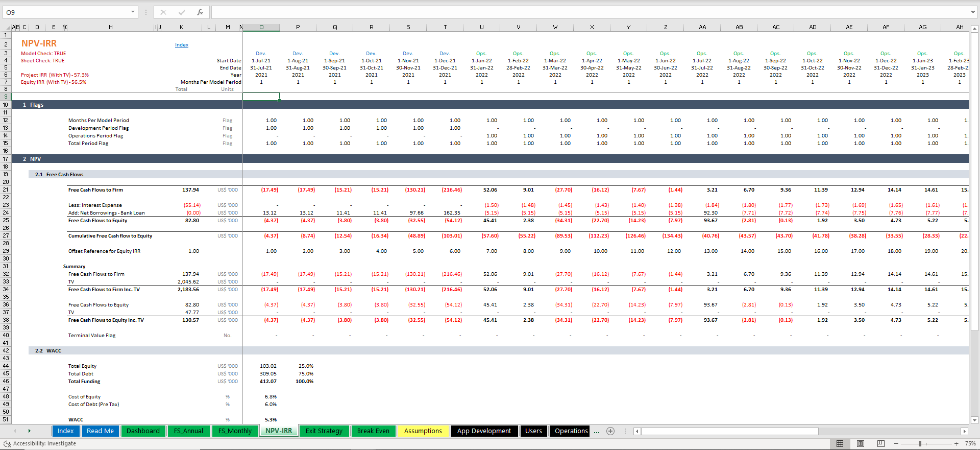Click 'Cost of Equity' value 6.8%
The height and width of the screenshot is (450, 980).
271,397
